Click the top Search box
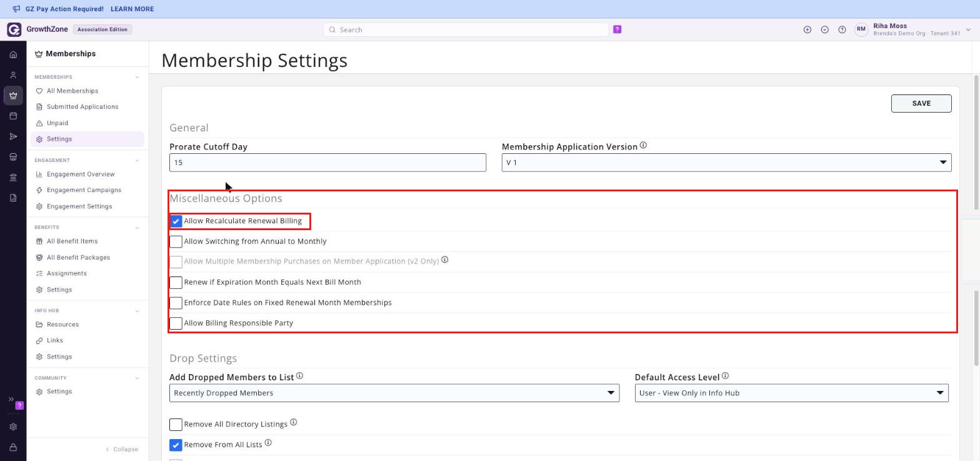Image resolution: width=980 pixels, height=461 pixels. click(466, 29)
